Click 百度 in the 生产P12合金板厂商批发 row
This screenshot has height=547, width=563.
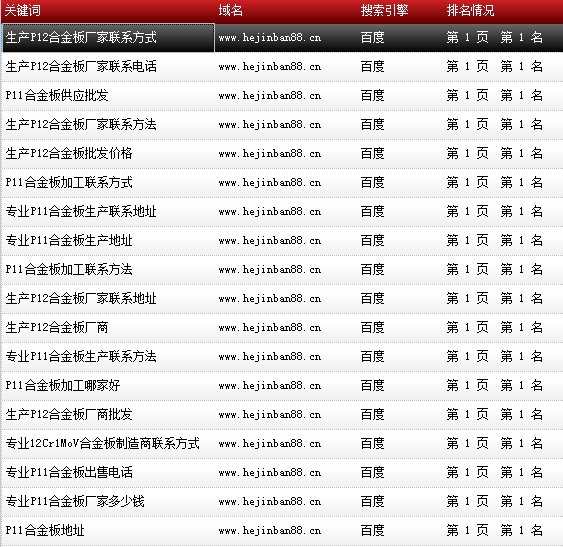click(x=372, y=414)
